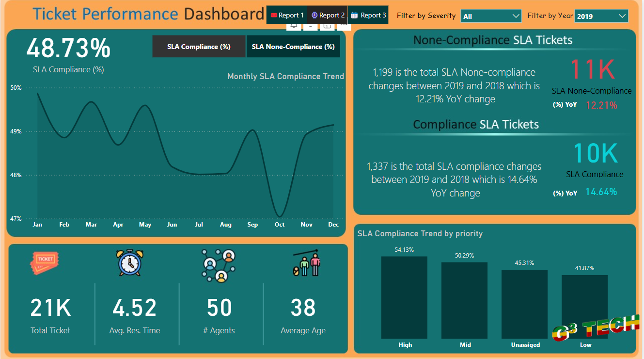Click the Ticket Performance Dashboard title
644x359 pixels.
coord(148,14)
